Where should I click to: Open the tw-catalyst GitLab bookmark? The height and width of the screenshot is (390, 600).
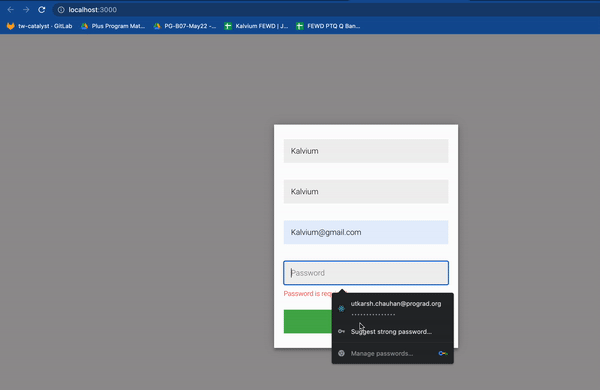pyautogui.click(x=40, y=26)
